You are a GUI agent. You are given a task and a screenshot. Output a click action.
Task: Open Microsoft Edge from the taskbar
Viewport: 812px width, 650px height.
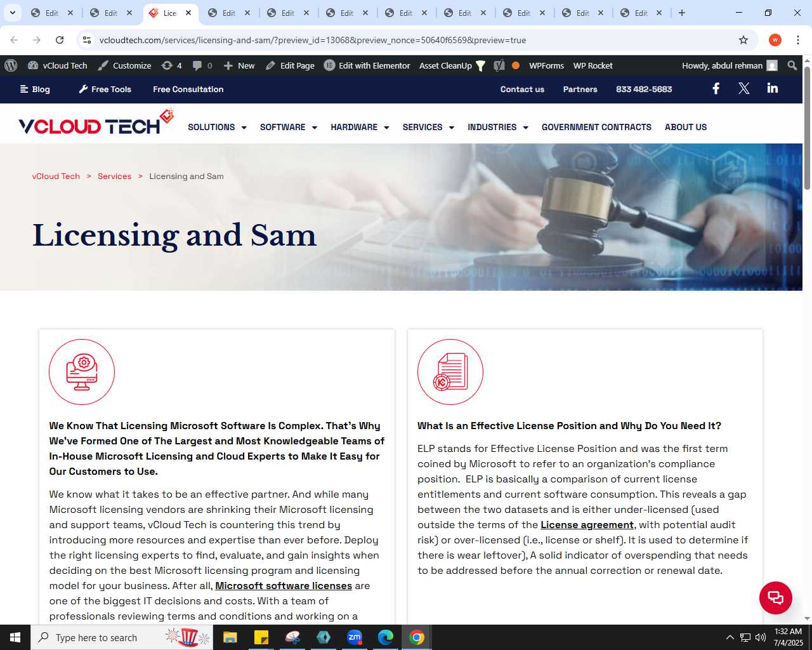click(386, 637)
